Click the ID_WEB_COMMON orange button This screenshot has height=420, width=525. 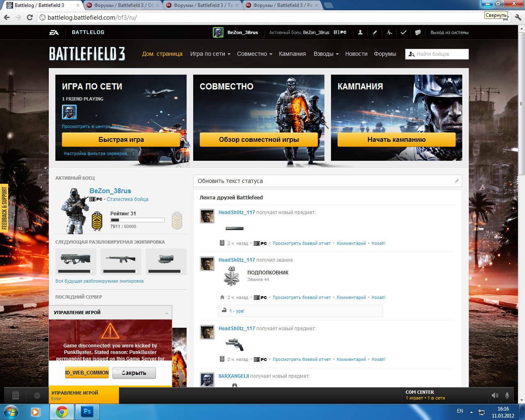click(x=87, y=373)
